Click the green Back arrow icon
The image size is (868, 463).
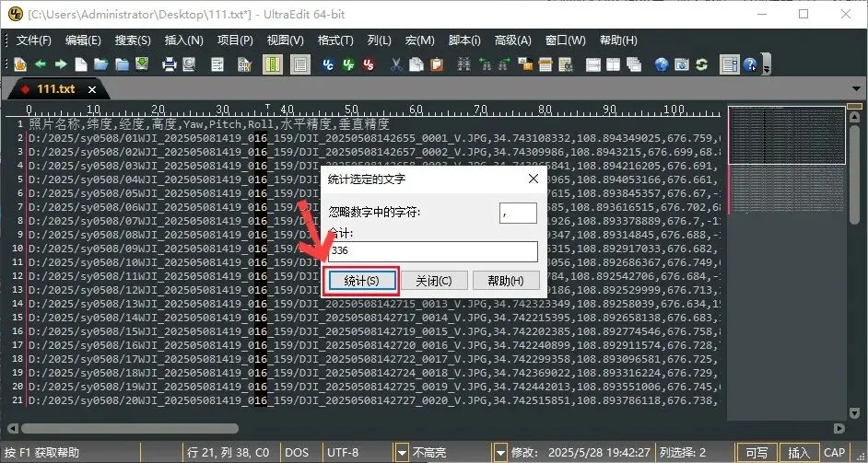coord(41,64)
